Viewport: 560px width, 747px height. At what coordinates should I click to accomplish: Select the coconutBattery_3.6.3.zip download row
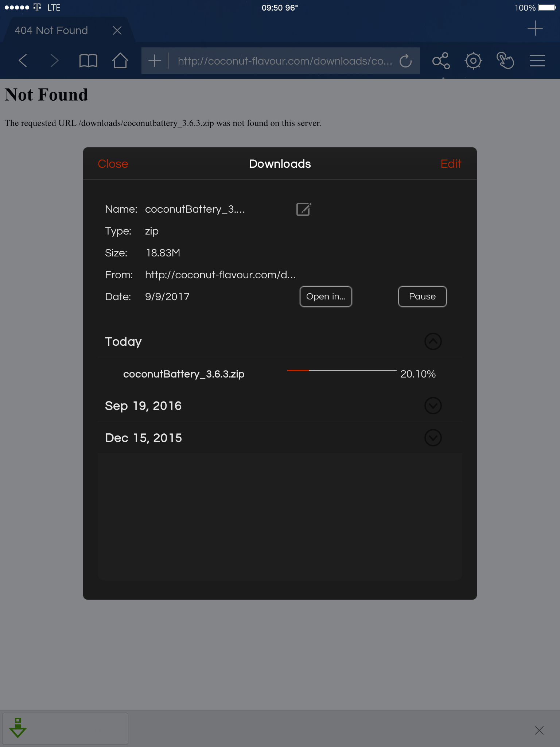click(280, 374)
